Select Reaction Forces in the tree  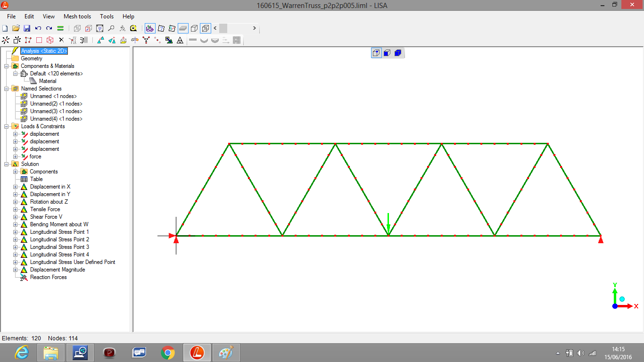click(48, 277)
